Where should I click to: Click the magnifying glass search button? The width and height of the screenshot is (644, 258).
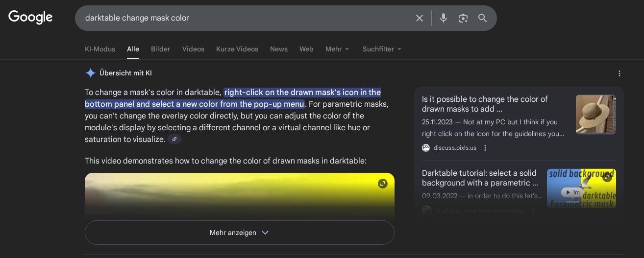pyautogui.click(x=482, y=18)
